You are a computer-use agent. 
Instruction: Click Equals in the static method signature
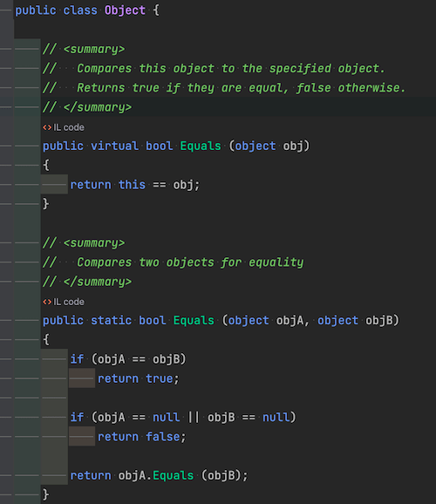[194, 321]
